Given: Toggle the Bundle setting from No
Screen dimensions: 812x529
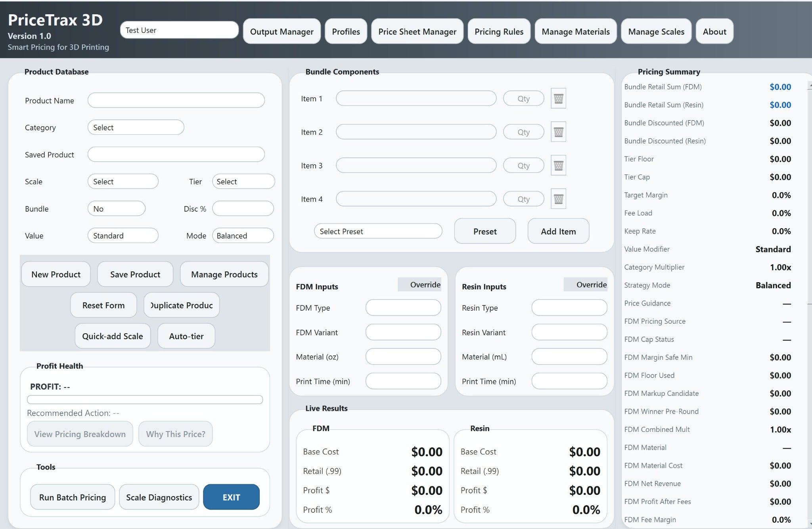Looking at the screenshot, I should coord(116,208).
